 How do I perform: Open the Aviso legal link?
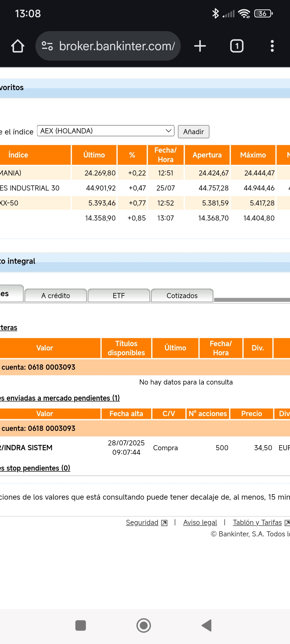coord(200,522)
